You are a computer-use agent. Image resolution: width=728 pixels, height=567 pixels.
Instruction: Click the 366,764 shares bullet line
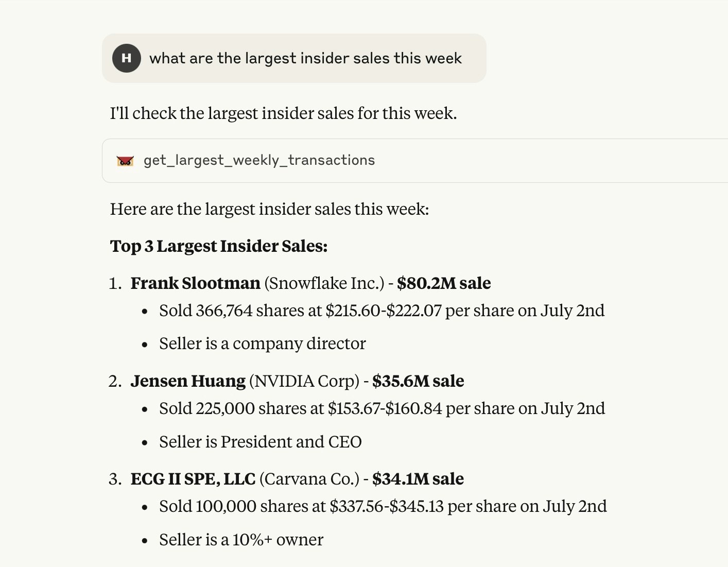click(x=382, y=311)
